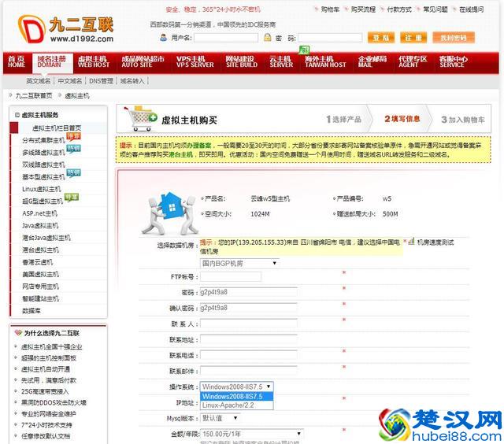Open 首页 HOME nav tab
Screen dimensions: 504x444
(17, 61)
